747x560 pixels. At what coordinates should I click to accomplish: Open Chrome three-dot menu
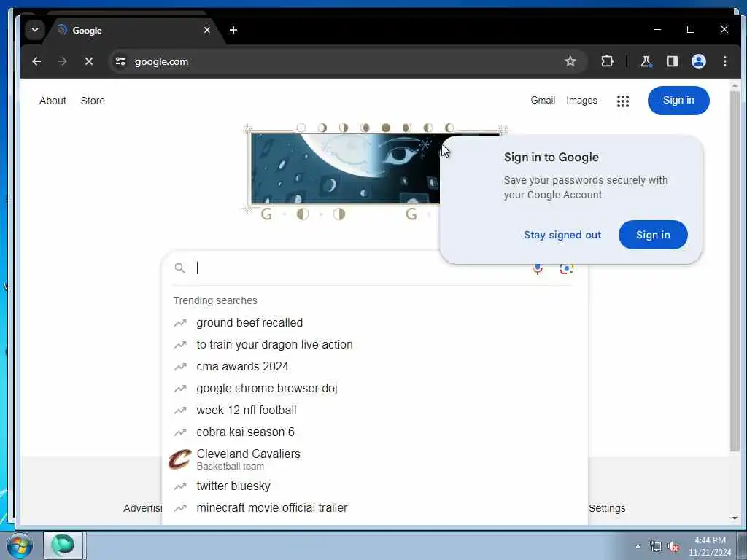click(x=724, y=61)
